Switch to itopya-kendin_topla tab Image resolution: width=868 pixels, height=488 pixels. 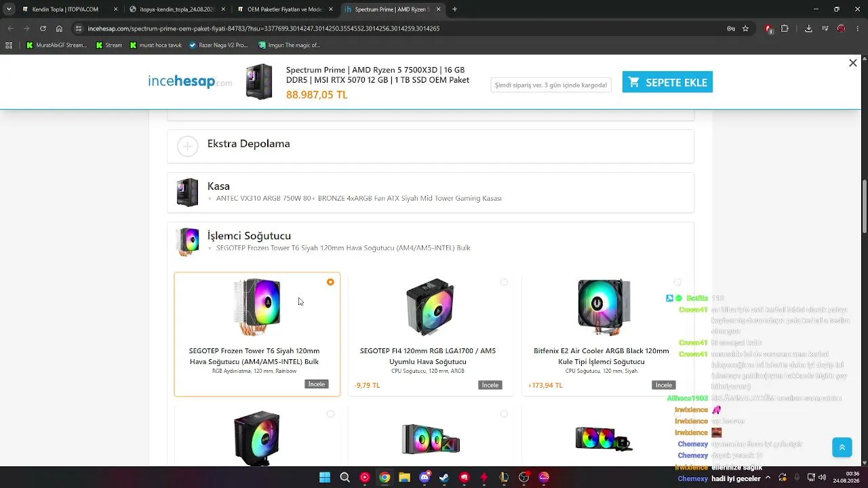pos(178,9)
